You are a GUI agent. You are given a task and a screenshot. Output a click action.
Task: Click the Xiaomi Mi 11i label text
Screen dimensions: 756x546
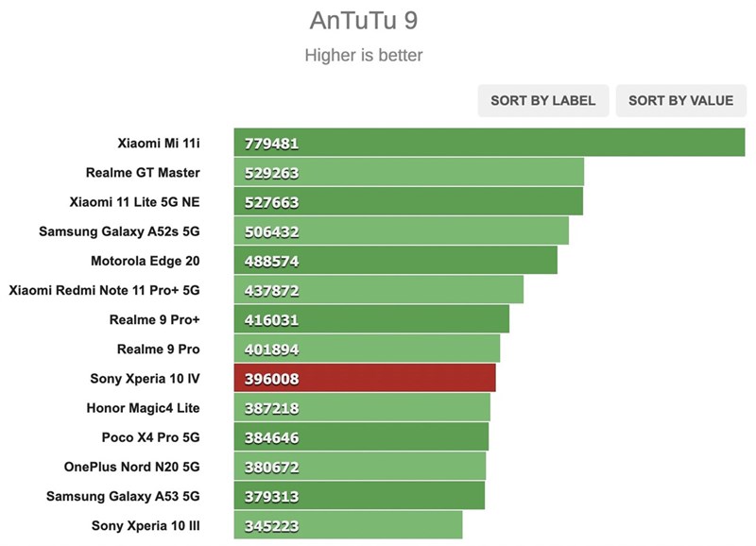tap(159, 144)
